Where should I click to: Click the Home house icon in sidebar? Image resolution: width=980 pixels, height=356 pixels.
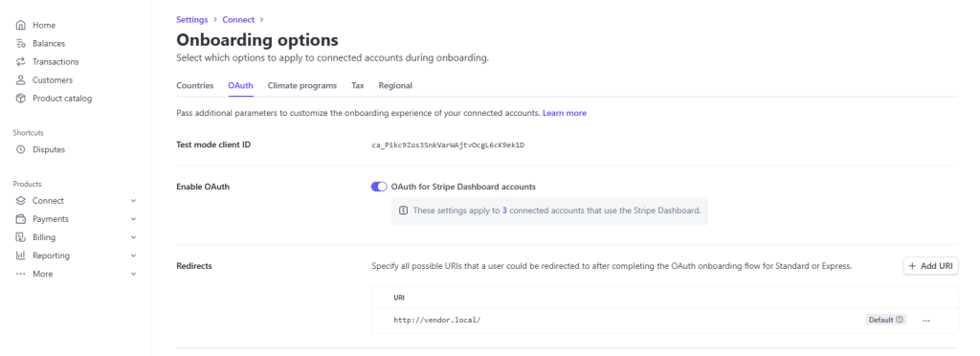(x=21, y=26)
